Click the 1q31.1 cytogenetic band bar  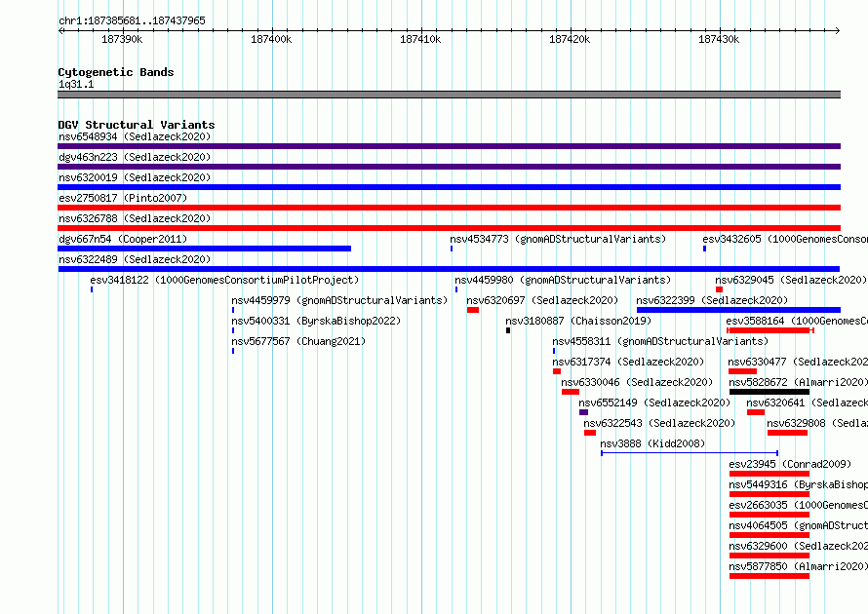tap(449, 95)
